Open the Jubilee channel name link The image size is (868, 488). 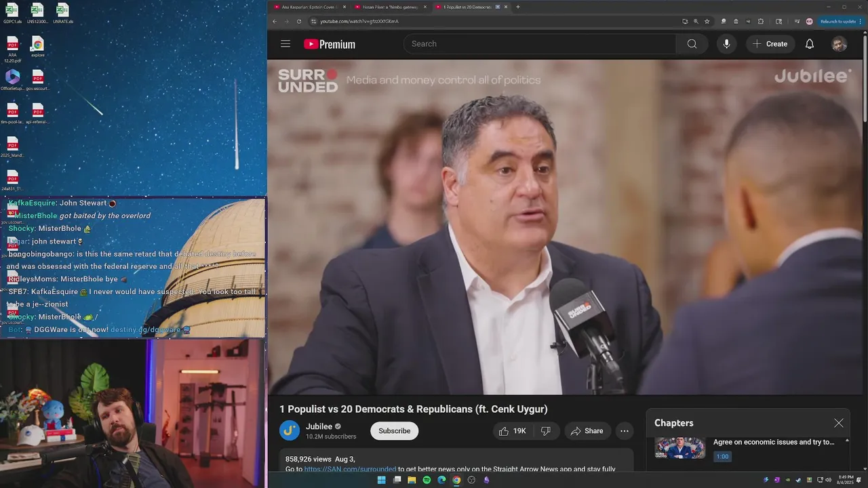319,426
